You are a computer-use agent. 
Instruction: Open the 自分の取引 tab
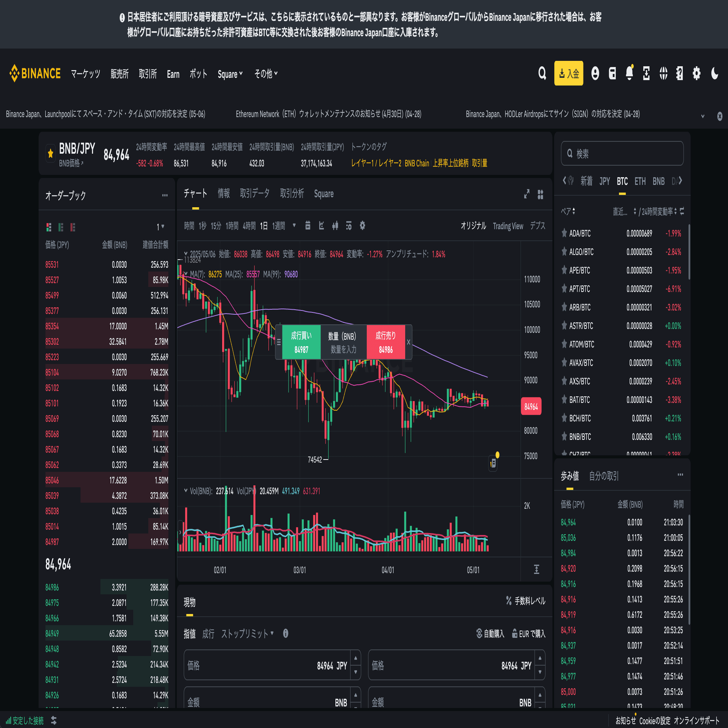[x=604, y=476]
